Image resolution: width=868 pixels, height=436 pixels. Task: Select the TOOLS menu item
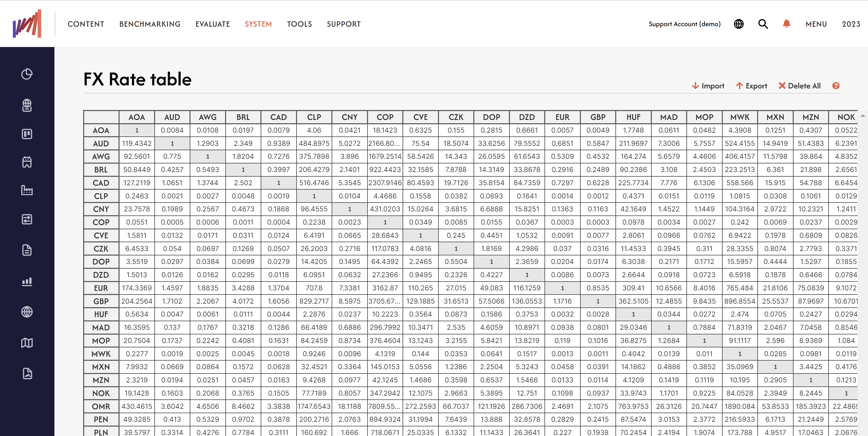point(299,24)
